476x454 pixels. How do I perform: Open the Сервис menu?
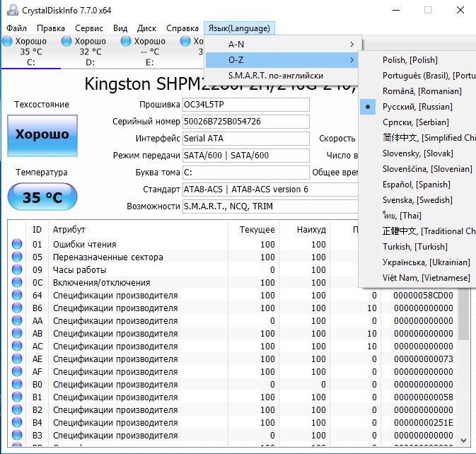point(89,28)
